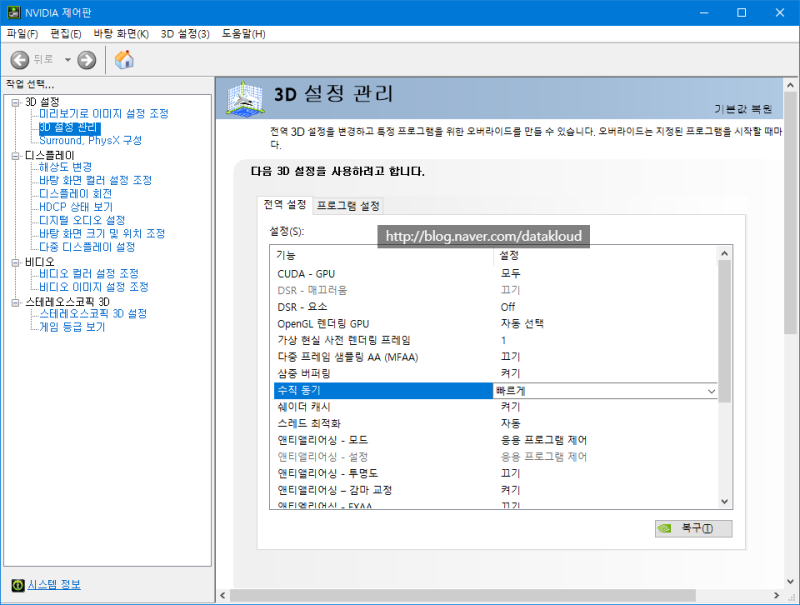Click settings list scroll down arrow
800x605 pixels.
point(724,502)
